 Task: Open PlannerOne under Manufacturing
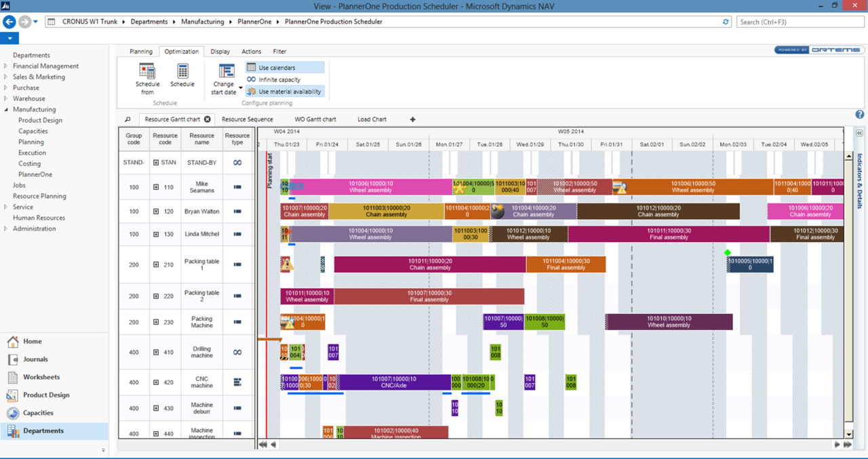35,174
